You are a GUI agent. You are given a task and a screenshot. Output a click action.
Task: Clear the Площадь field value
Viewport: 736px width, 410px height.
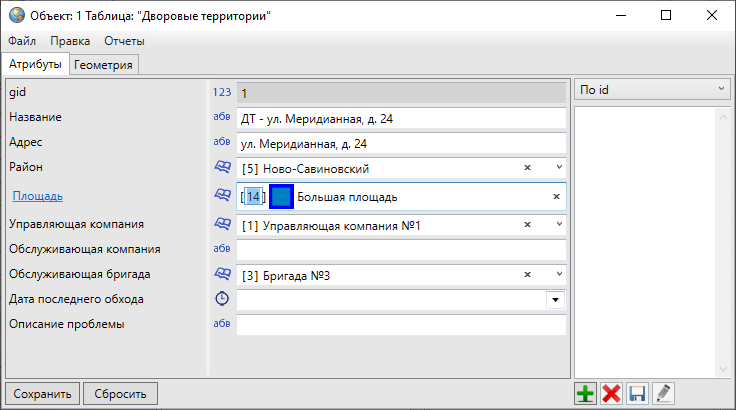pos(556,197)
